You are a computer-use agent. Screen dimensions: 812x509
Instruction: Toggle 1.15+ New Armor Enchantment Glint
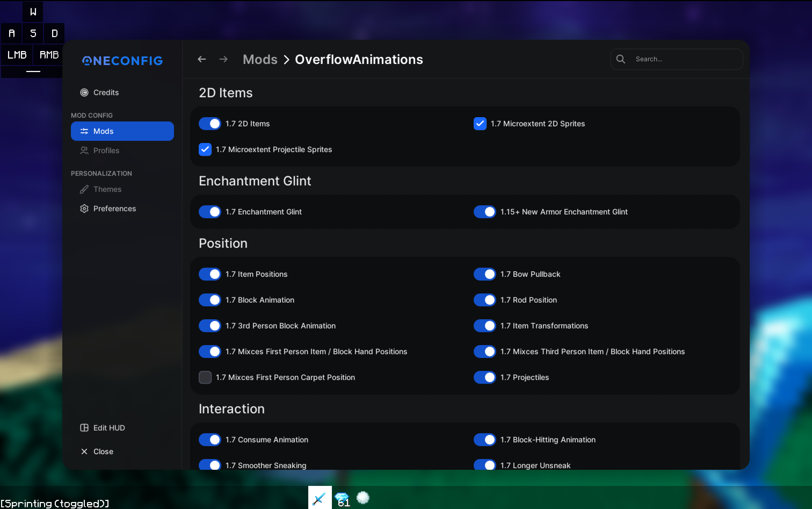(x=485, y=212)
